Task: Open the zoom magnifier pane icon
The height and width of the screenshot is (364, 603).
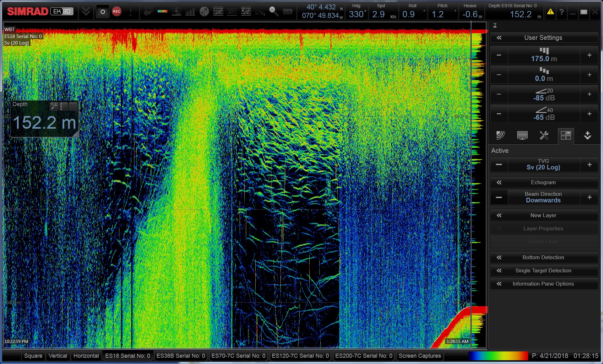Action: 274,12
